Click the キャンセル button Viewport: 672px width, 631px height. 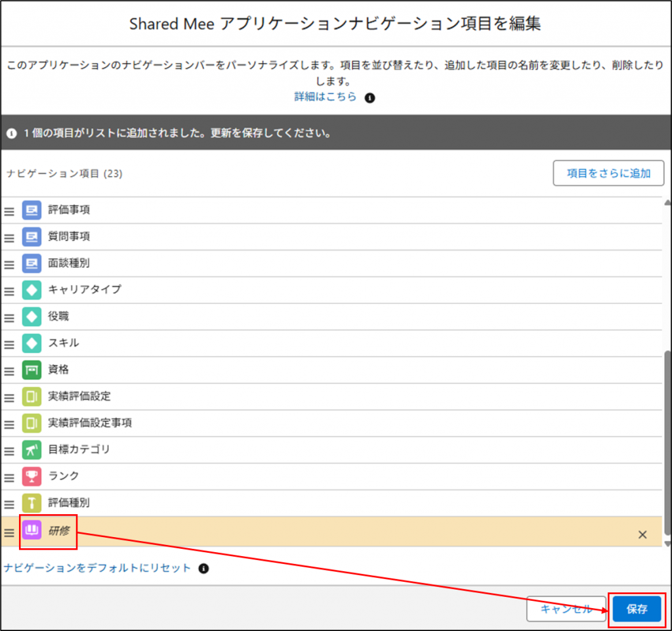coord(566,609)
